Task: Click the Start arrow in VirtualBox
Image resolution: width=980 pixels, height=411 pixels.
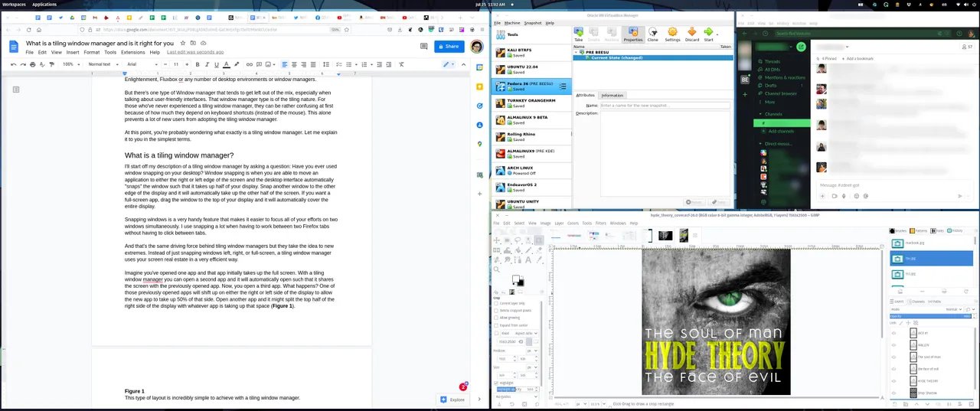Action: click(x=708, y=33)
